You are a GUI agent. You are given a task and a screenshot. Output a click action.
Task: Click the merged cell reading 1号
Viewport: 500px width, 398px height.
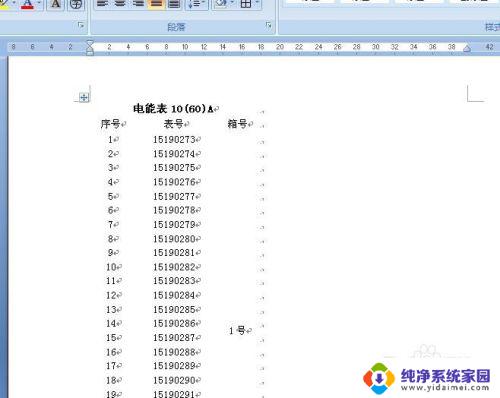point(237,331)
